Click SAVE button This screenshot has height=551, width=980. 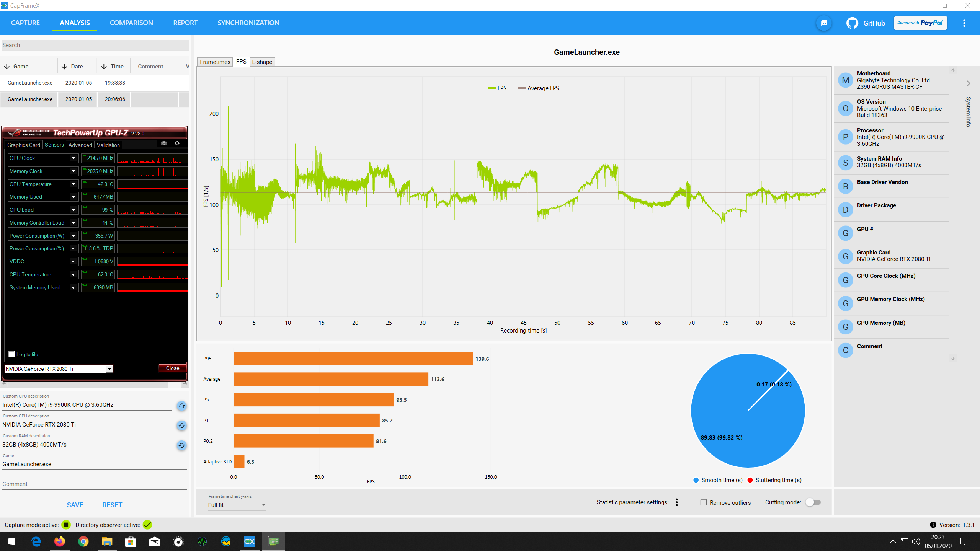click(75, 505)
